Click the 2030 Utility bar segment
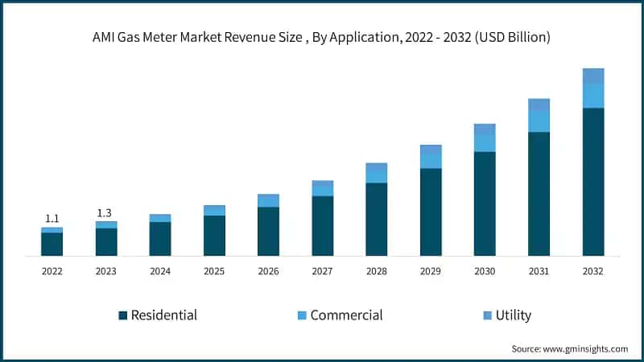Viewport: 644px width, 362px height. pos(485,130)
